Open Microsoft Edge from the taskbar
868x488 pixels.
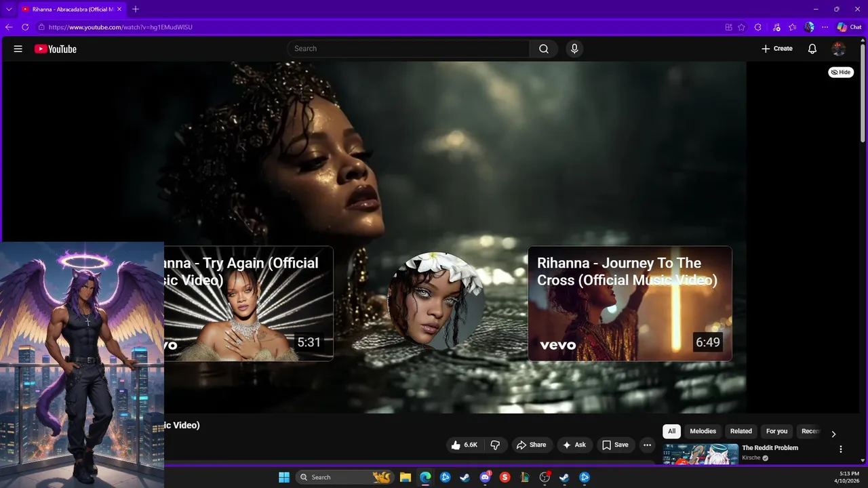[x=425, y=477]
